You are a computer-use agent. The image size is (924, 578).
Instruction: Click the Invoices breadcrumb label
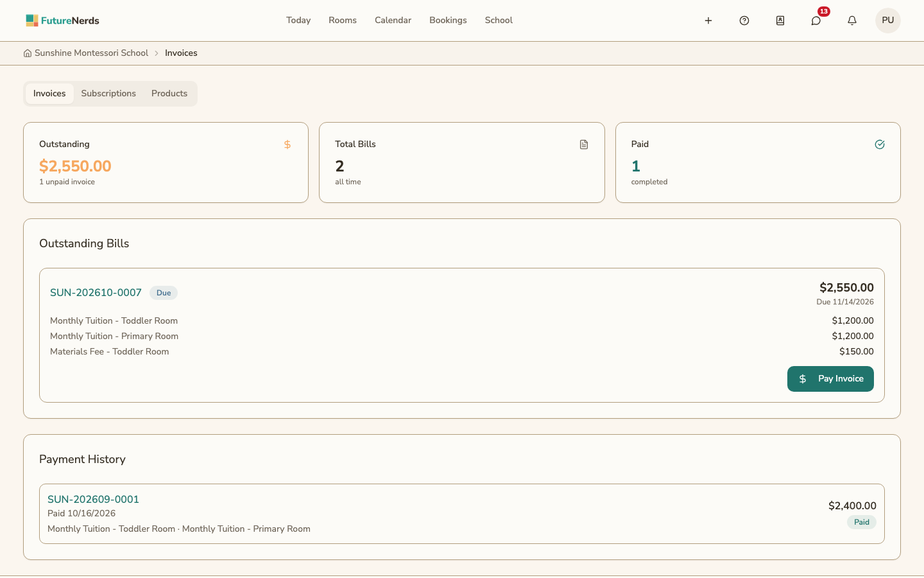pos(181,53)
